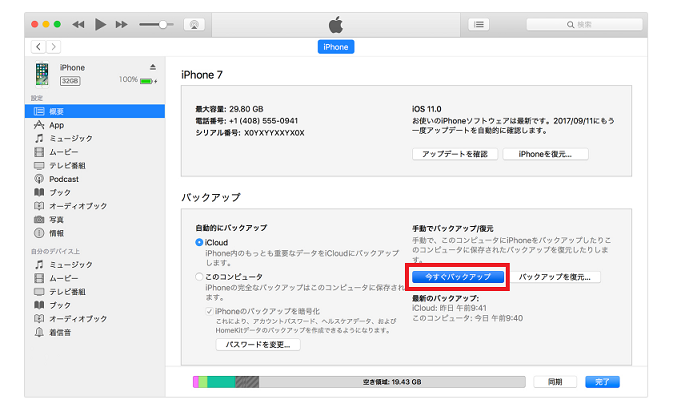Select the iPhone tab button
Image resolution: width=677 pixels, height=408 pixels.
point(336,47)
